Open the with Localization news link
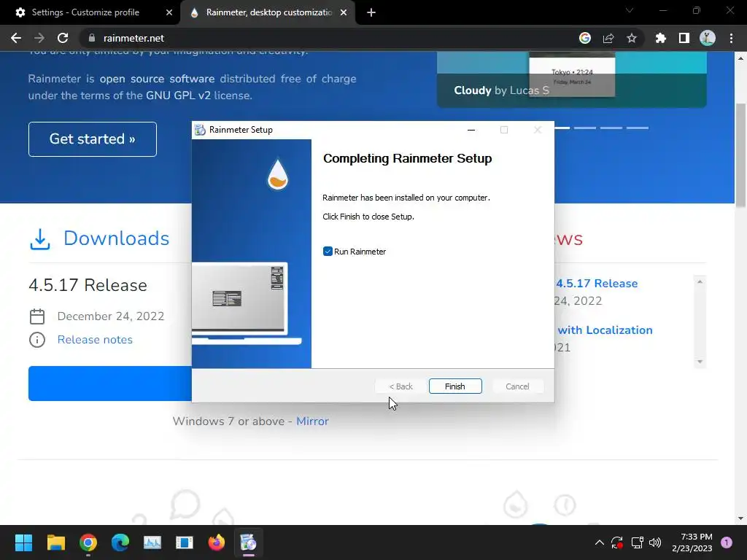 [605, 330]
